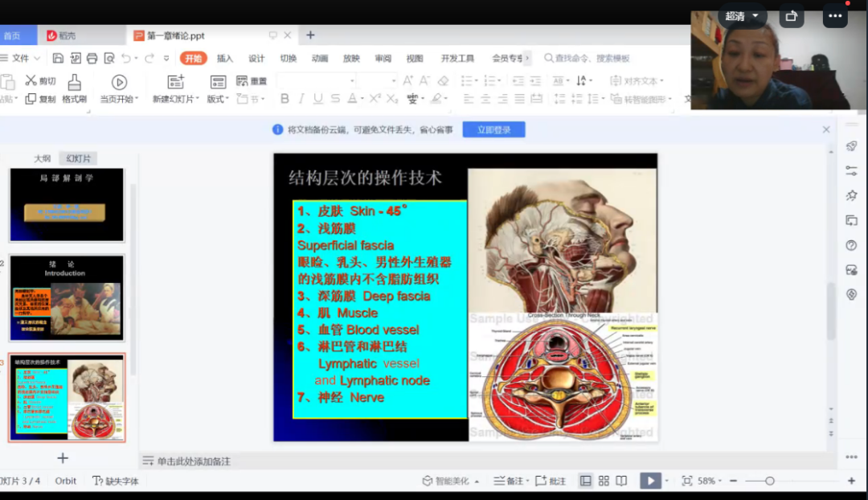Click the 立即登录 login button
Viewport: 868px width, 500px height.
[x=493, y=129]
